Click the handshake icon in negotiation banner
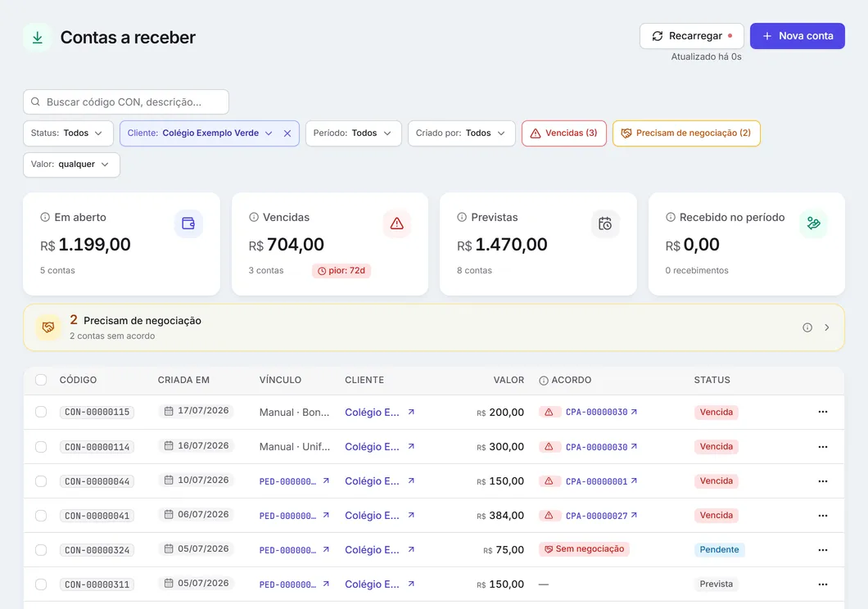 (x=48, y=327)
